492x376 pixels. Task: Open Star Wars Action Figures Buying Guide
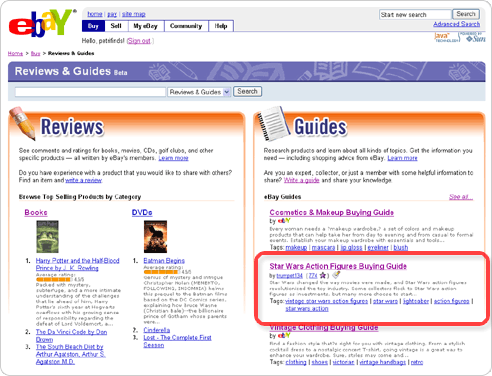(x=338, y=266)
